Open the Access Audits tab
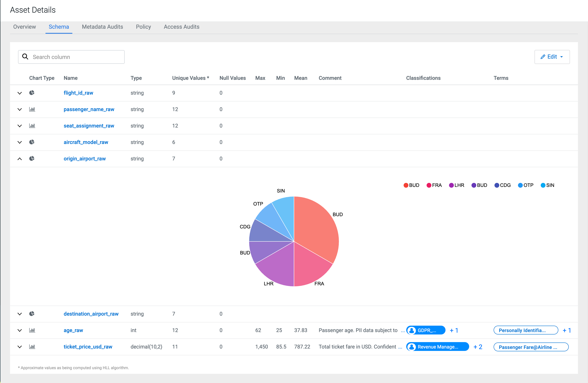588x383 pixels. point(181,27)
